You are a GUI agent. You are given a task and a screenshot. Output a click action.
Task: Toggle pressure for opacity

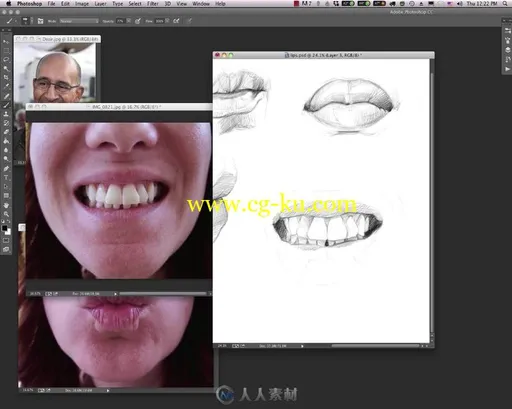click(138, 21)
